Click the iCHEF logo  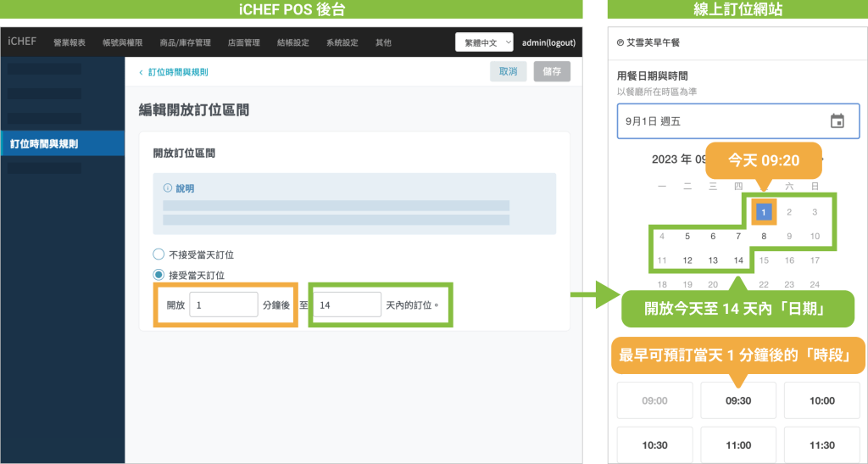coord(22,42)
